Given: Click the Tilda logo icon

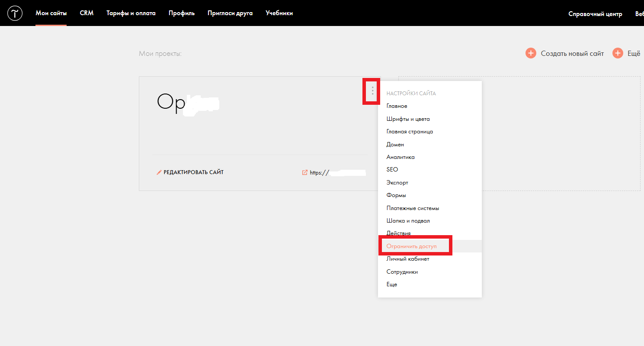Looking at the screenshot, I should (x=15, y=13).
